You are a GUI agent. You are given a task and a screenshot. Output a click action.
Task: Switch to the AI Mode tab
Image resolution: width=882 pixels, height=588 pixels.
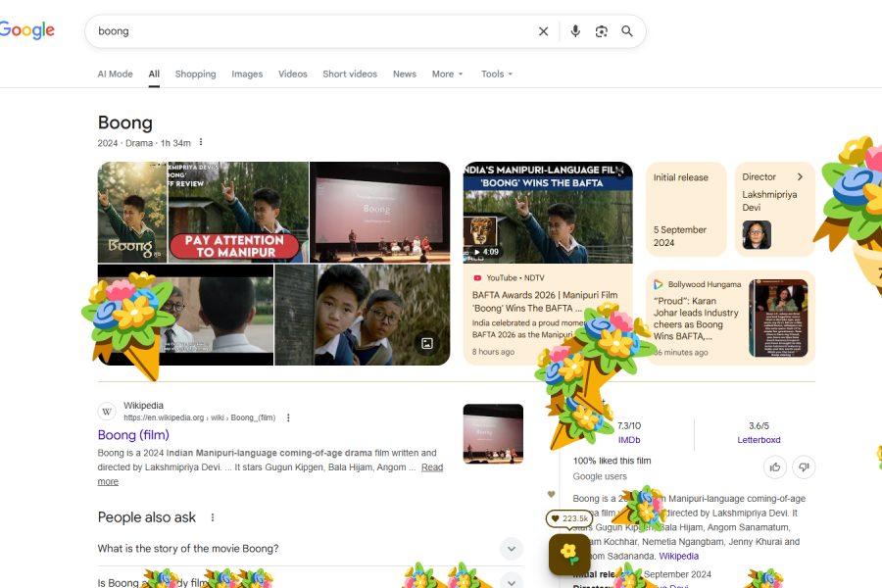pyautogui.click(x=115, y=74)
